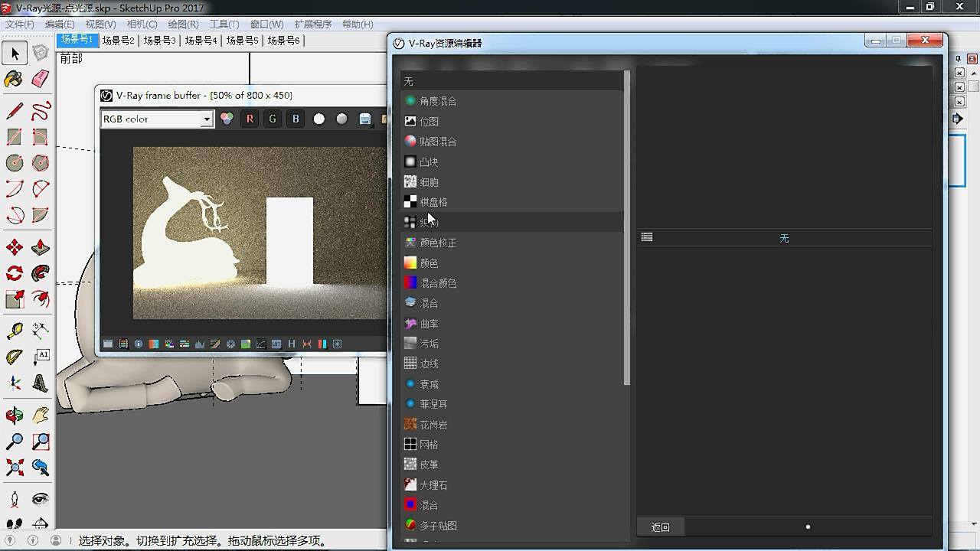Pick the Tape Measure tool
Screen dimensions: 980x551
[14, 331]
